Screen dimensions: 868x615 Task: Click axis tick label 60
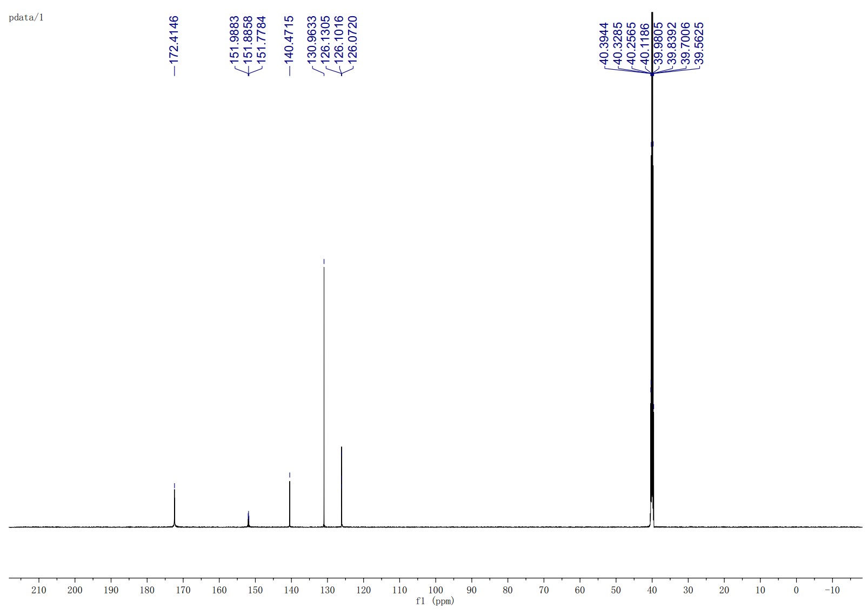[580, 590]
